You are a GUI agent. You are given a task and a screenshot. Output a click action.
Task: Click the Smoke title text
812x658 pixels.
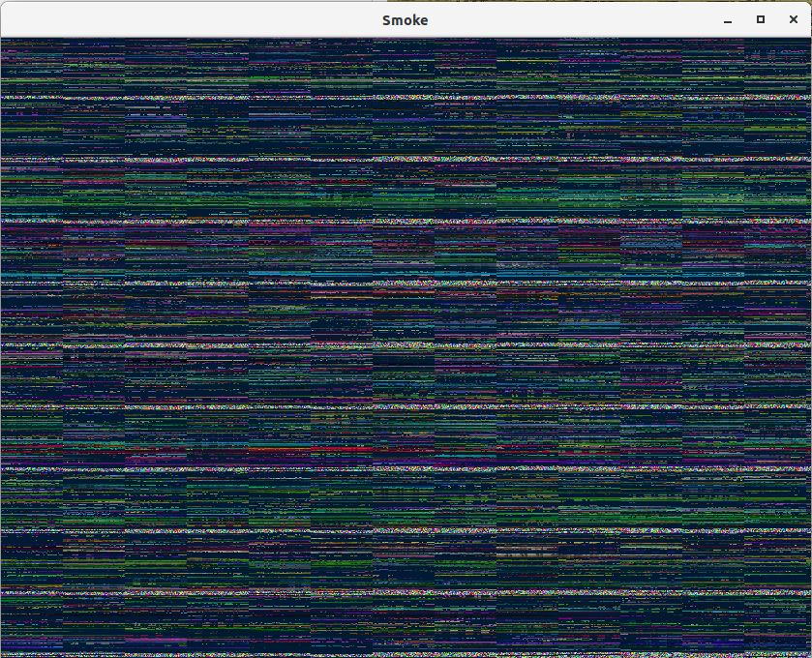(x=405, y=19)
